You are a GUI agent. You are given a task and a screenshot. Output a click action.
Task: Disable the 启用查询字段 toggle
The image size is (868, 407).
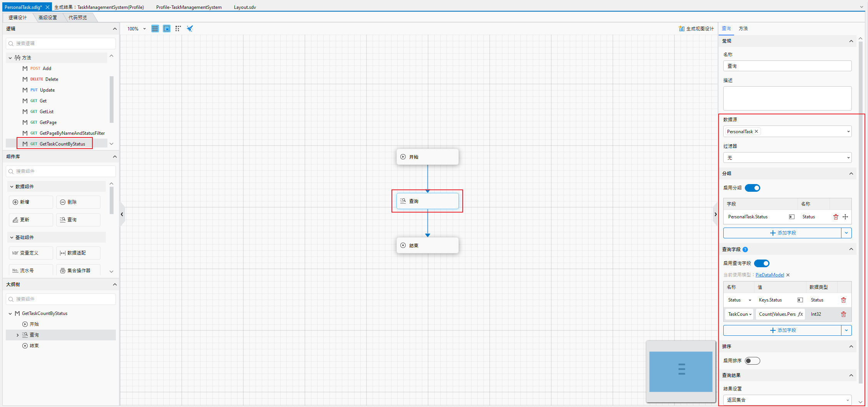pyautogui.click(x=761, y=263)
